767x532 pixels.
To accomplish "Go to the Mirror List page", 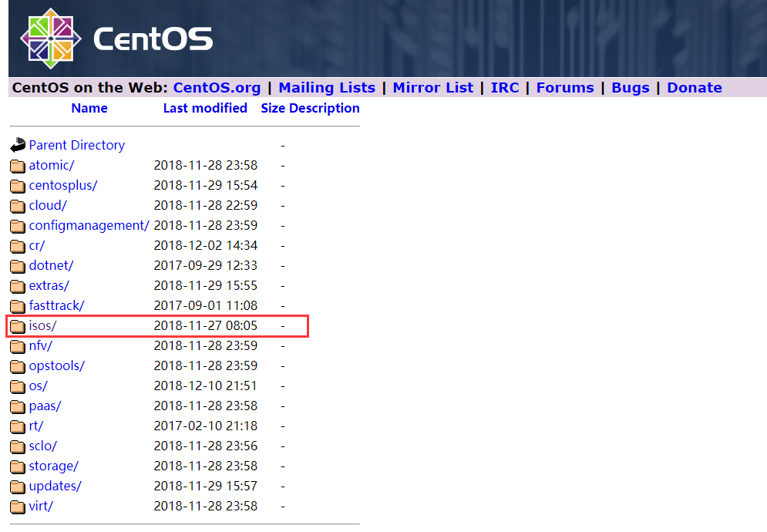I will [x=433, y=88].
